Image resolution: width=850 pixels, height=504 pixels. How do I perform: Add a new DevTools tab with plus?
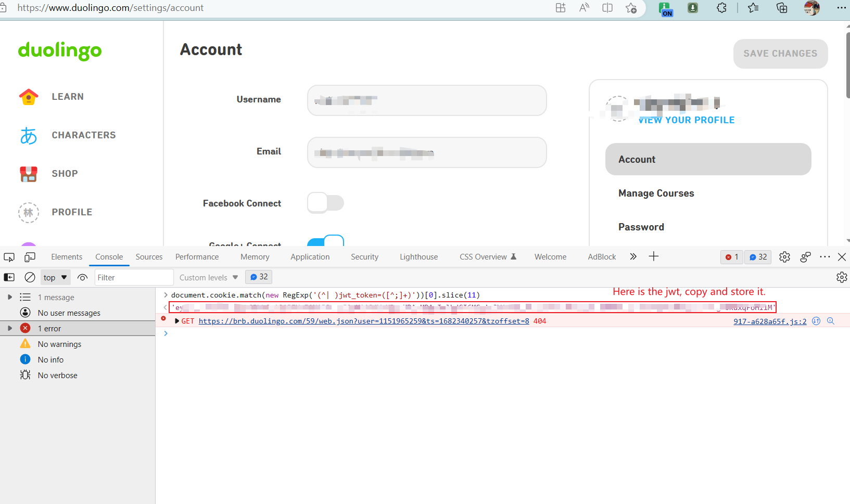click(654, 256)
